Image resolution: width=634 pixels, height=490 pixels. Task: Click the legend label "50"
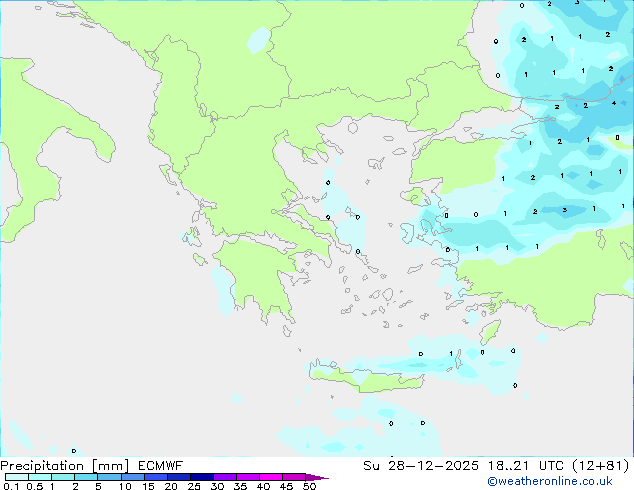click(x=309, y=486)
